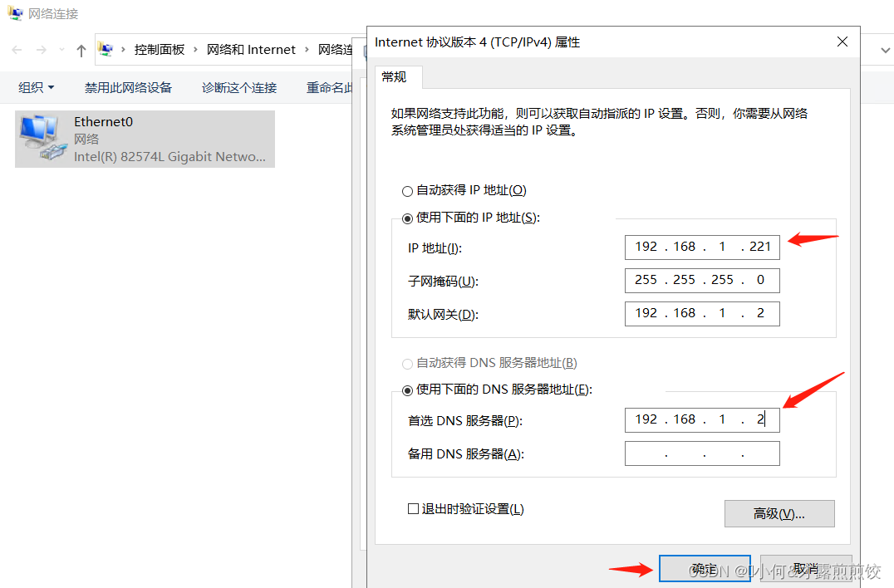Select 自动获得 IP 地址 radio button
Image resolution: width=894 pixels, height=588 pixels.
coord(407,191)
